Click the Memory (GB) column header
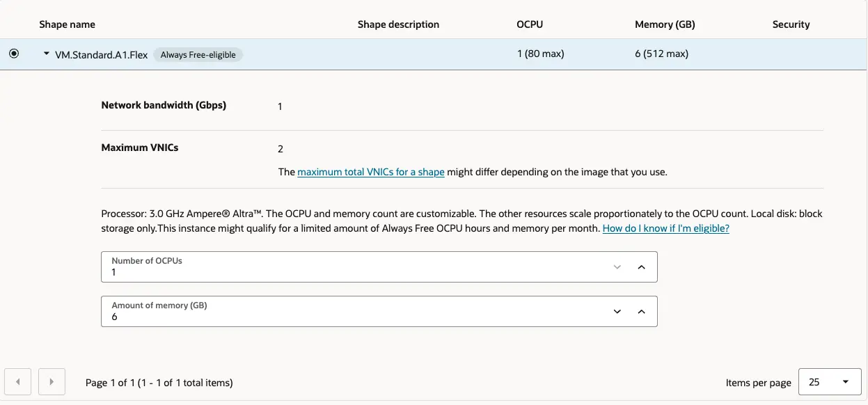 [664, 24]
